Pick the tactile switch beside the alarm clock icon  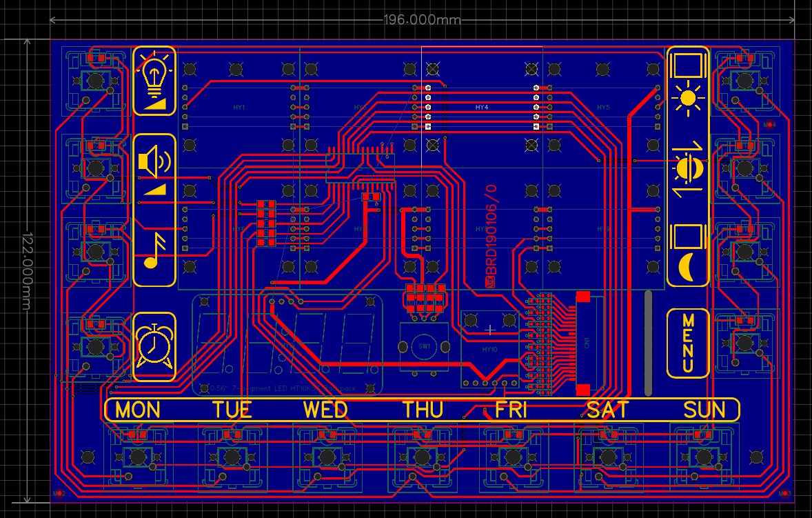click(x=95, y=346)
